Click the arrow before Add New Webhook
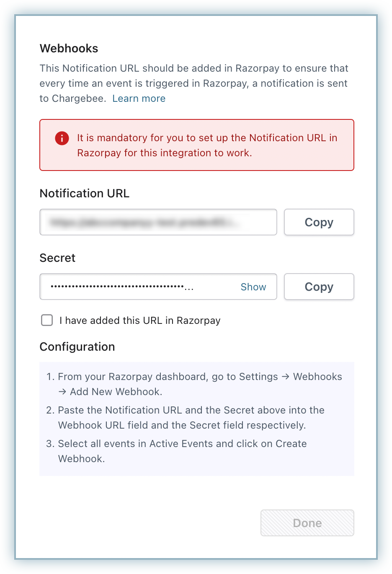Viewport: 392px width, 574px height. coord(62,392)
